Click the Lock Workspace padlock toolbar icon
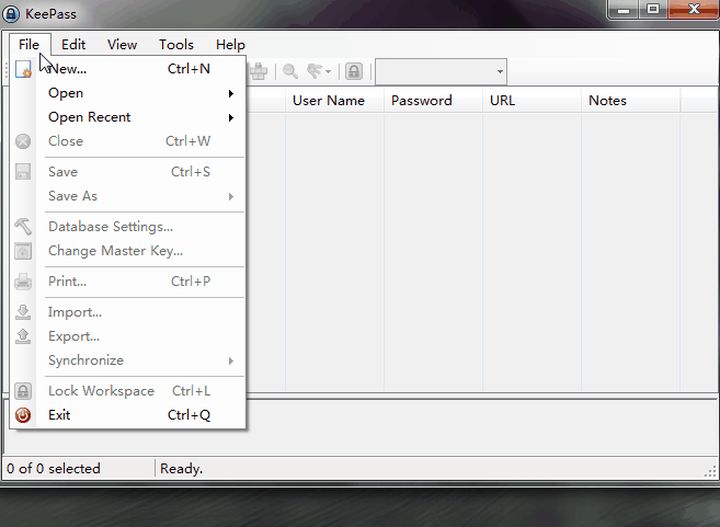This screenshot has height=527, width=720. (x=353, y=71)
